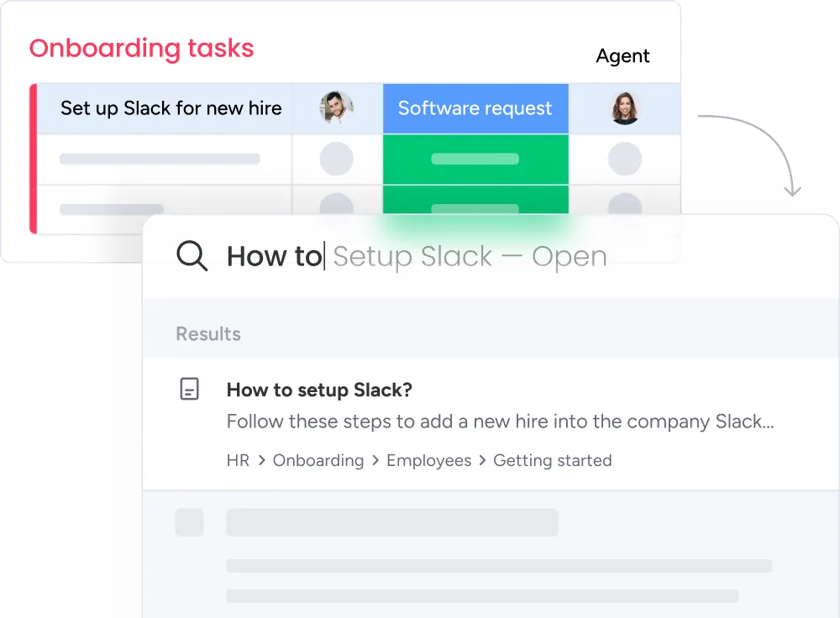Click the 'How to' search input field
Image resolution: width=840 pixels, height=618 pixels.
(491, 256)
